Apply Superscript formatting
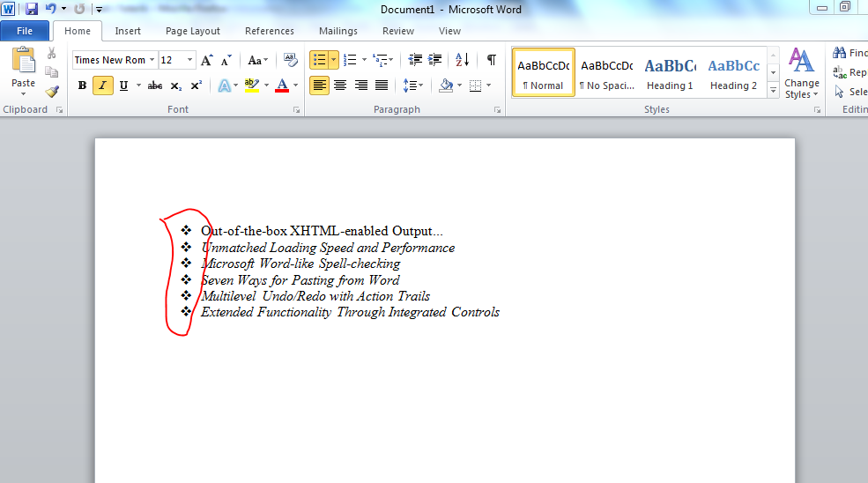This screenshot has height=483, width=868. click(196, 85)
